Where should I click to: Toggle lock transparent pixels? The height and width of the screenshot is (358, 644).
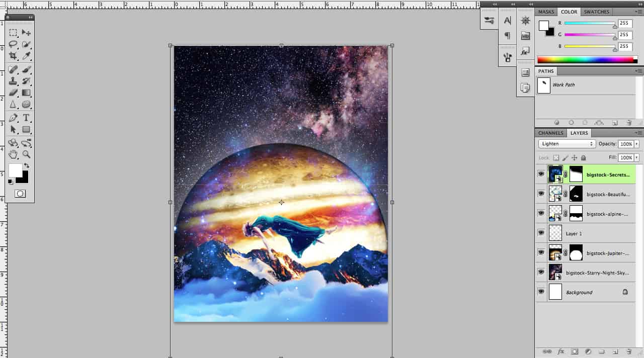point(556,158)
